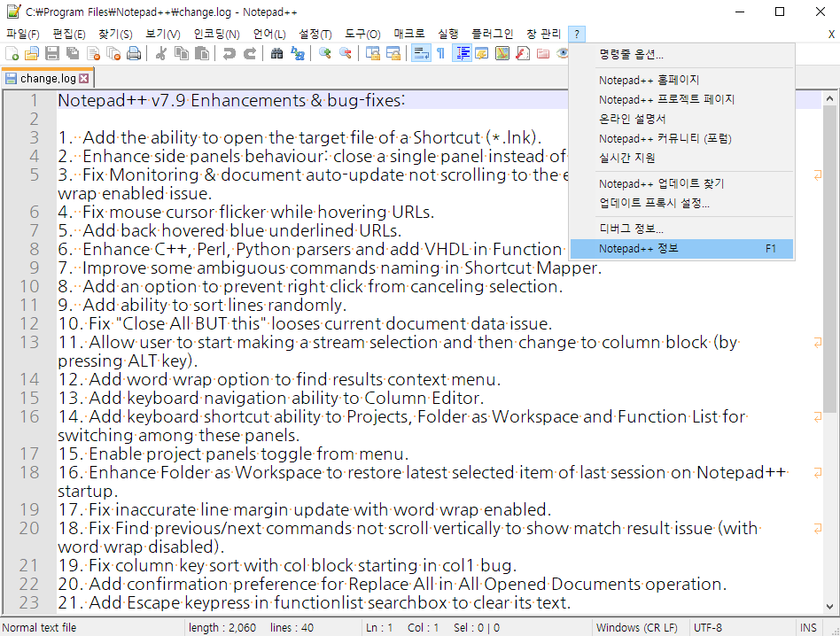Select the highlighted Notepad++ 정보 F1 entry
Image resolution: width=840 pixels, height=636 pixels.
[681, 248]
